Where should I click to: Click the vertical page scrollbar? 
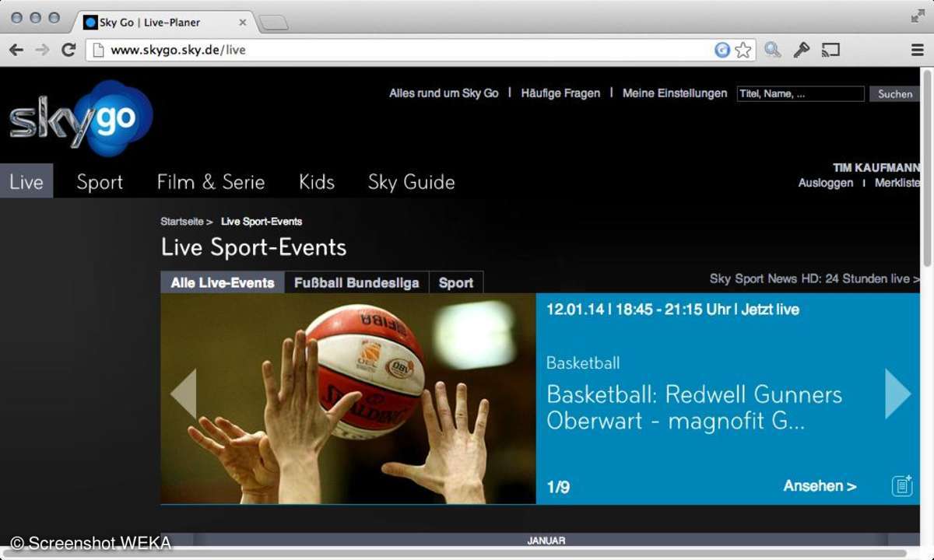tap(926, 167)
